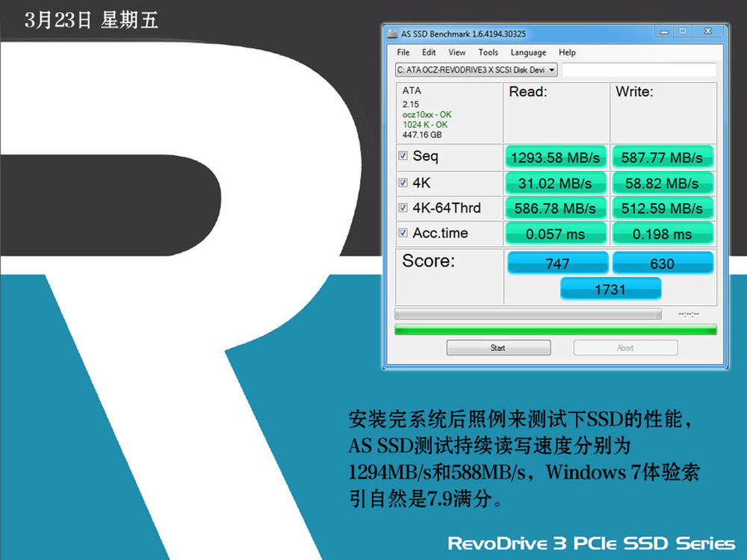
Task: Maximize the AS SSD Benchmark window
Action: point(684,32)
